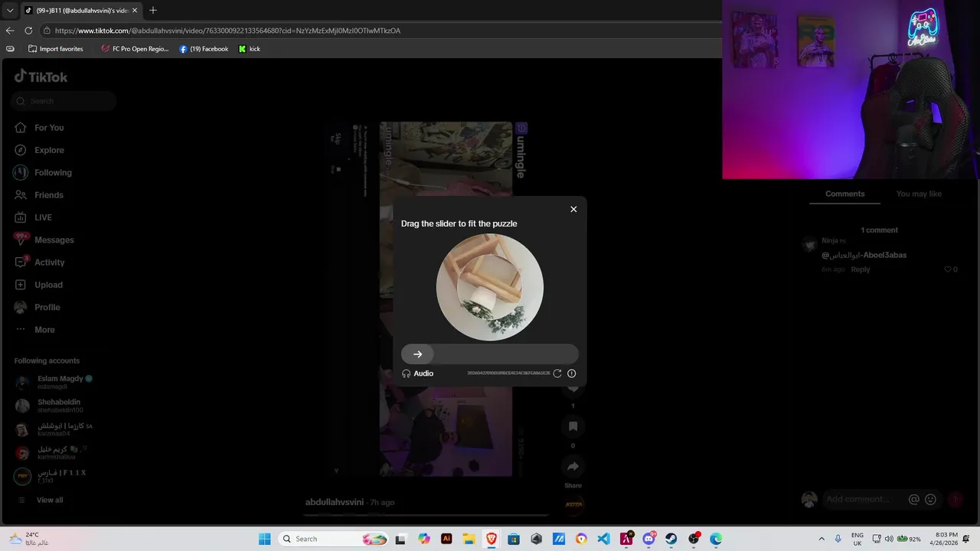This screenshot has width=980, height=551.
Task: Click the taskbar Search box
Action: point(333,539)
